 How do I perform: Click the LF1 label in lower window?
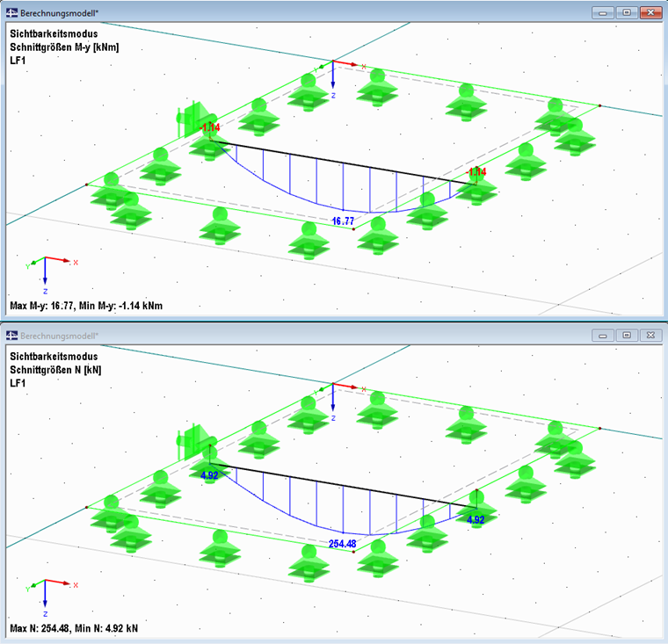pos(18,383)
